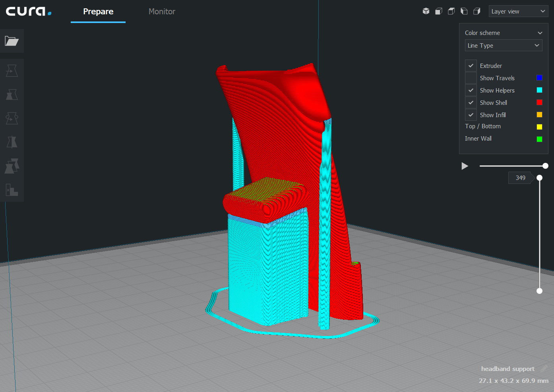Play the layer simulation

[465, 166]
